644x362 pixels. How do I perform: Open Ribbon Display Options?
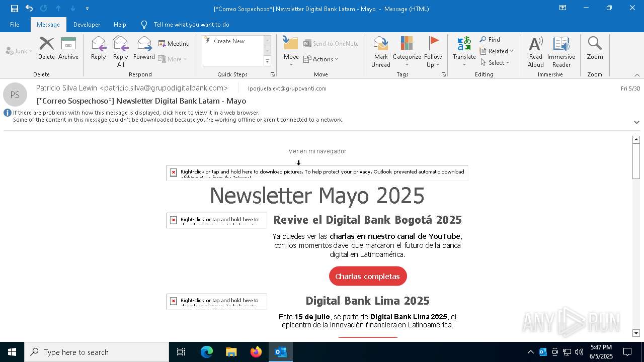pyautogui.click(x=563, y=8)
